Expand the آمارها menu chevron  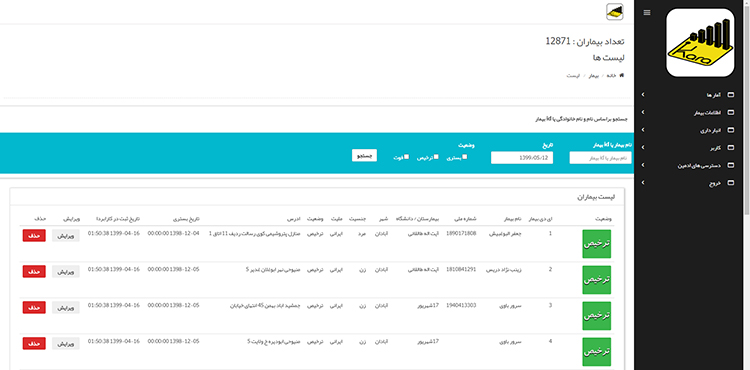pos(643,95)
